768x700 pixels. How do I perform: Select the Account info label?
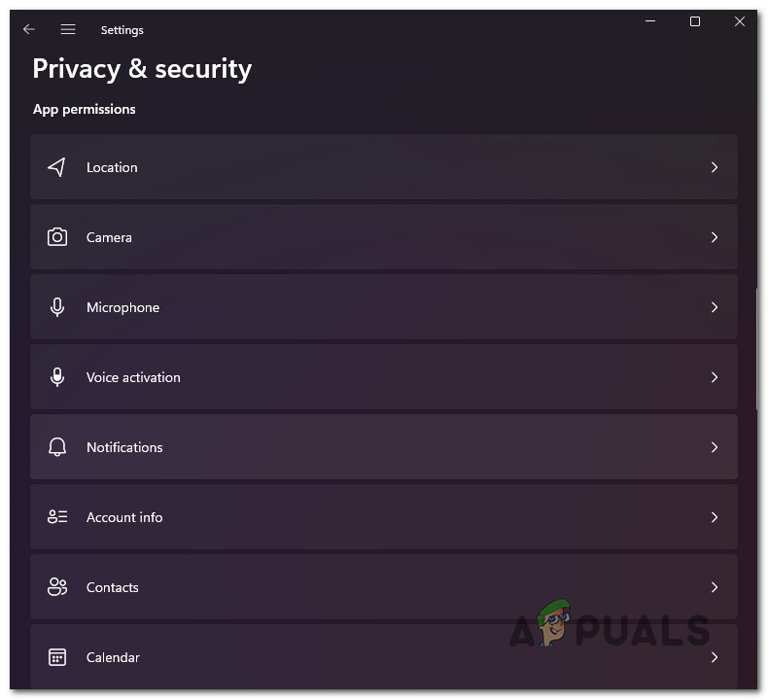pyautogui.click(x=124, y=517)
